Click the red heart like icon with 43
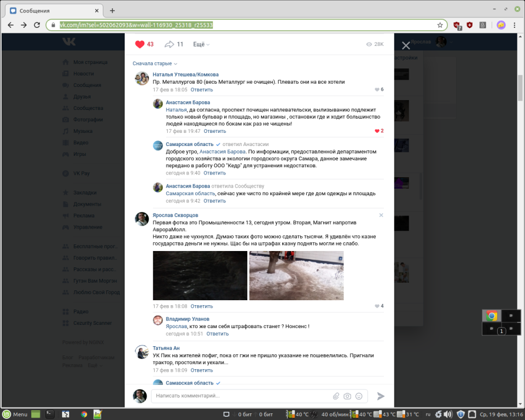 140,44
